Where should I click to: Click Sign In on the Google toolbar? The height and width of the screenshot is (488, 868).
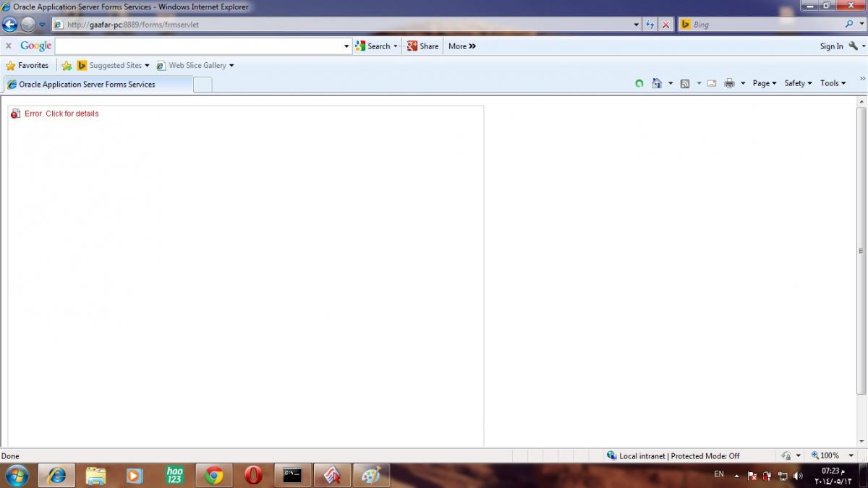pyautogui.click(x=831, y=46)
